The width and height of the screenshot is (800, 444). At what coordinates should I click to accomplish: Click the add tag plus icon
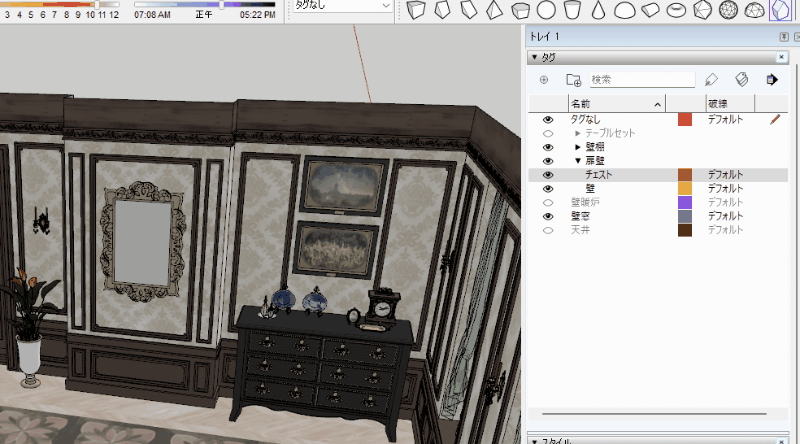point(544,80)
